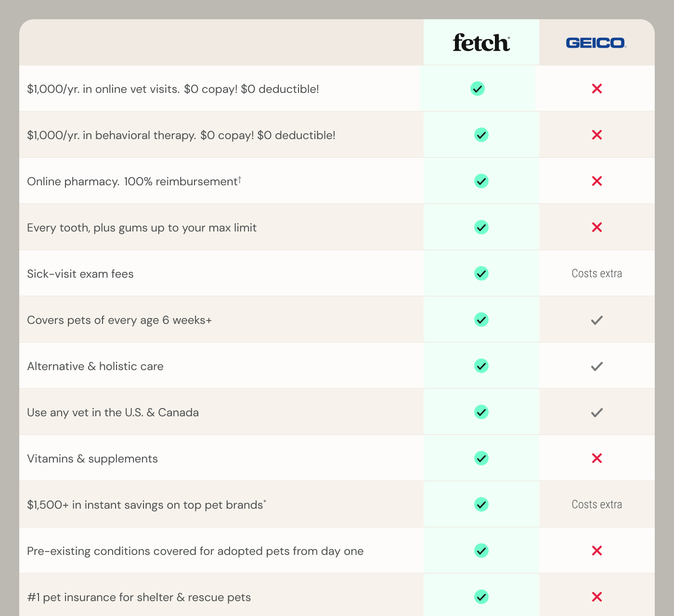Click Fetch checkmark for pets of every age

(x=481, y=320)
